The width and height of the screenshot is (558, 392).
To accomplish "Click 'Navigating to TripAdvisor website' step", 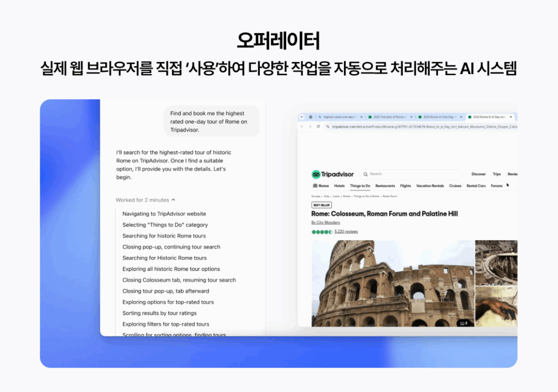I will (164, 214).
